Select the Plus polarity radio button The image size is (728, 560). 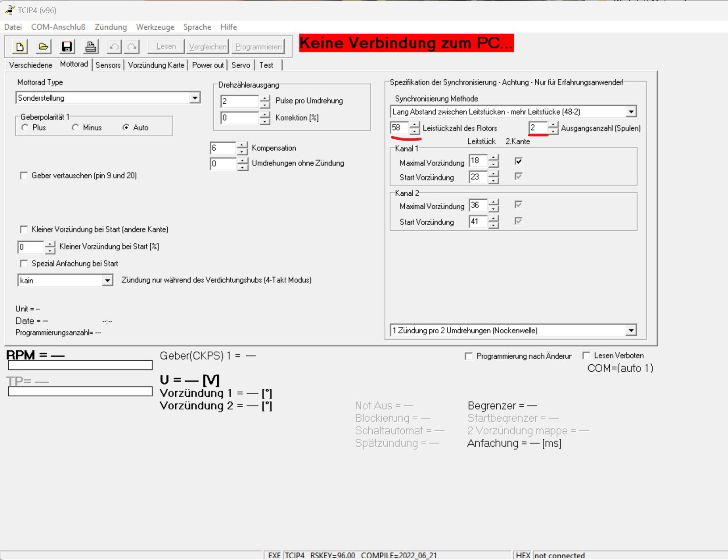(x=25, y=127)
